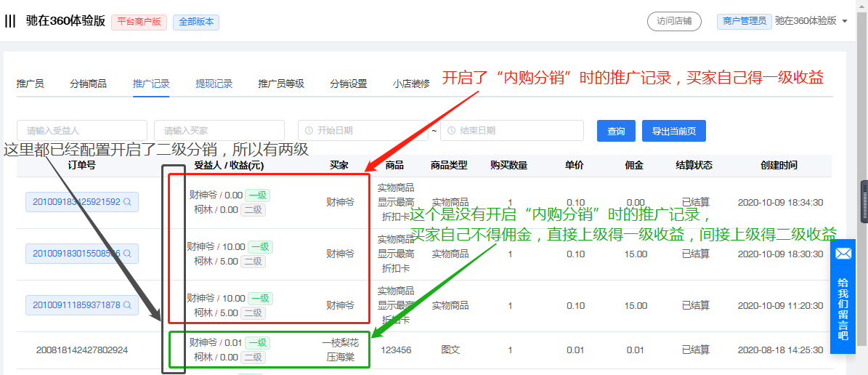Open the 开始日期 date picker
The width and height of the screenshot is (868, 375).
point(363,131)
